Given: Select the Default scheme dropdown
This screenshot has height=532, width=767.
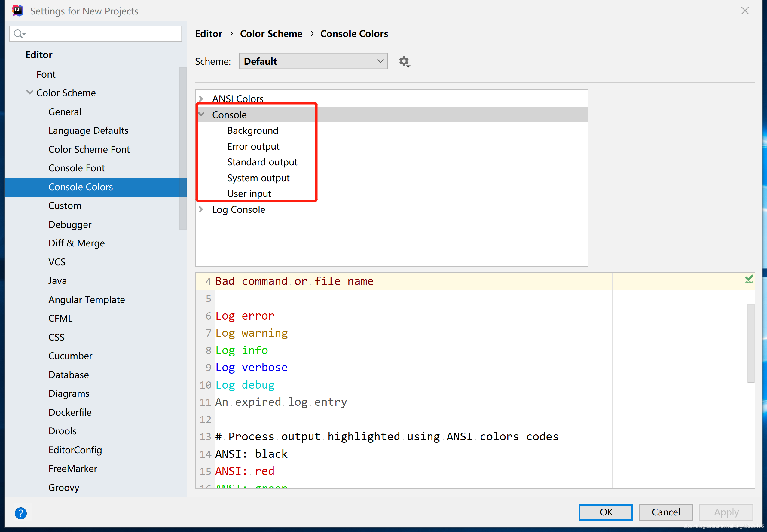Looking at the screenshot, I should (313, 61).
